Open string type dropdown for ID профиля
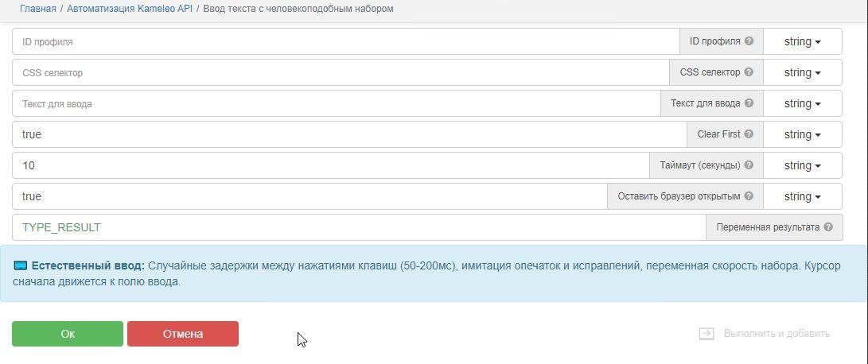Viewport: 868px width, 364px height. [x=802, y=41]
